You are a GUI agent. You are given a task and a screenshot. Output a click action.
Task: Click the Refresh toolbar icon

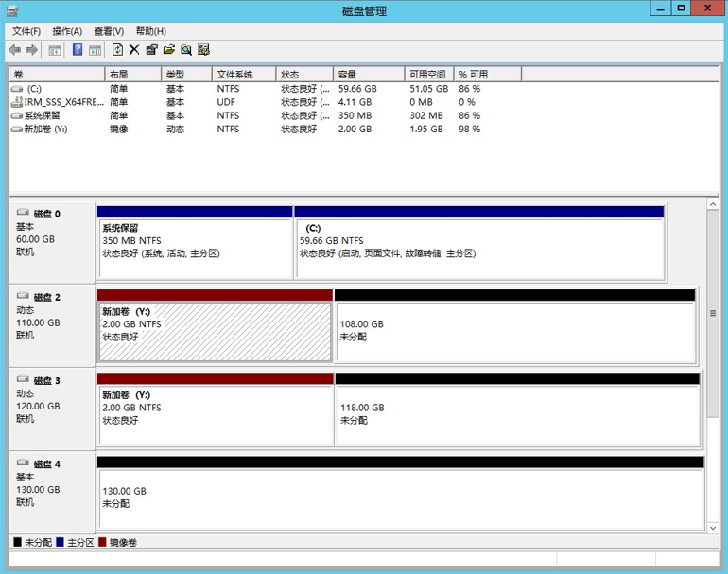[118, 50]
